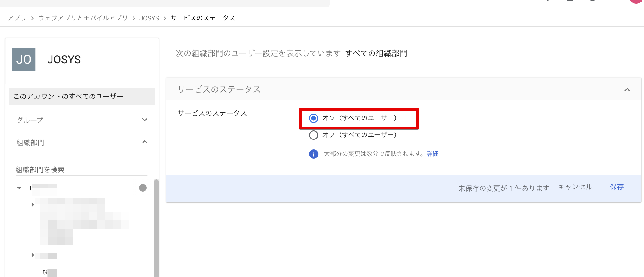
Task: Expand the first child organization unit arrow
Action: pyautogui.click(x=33, y=205)
